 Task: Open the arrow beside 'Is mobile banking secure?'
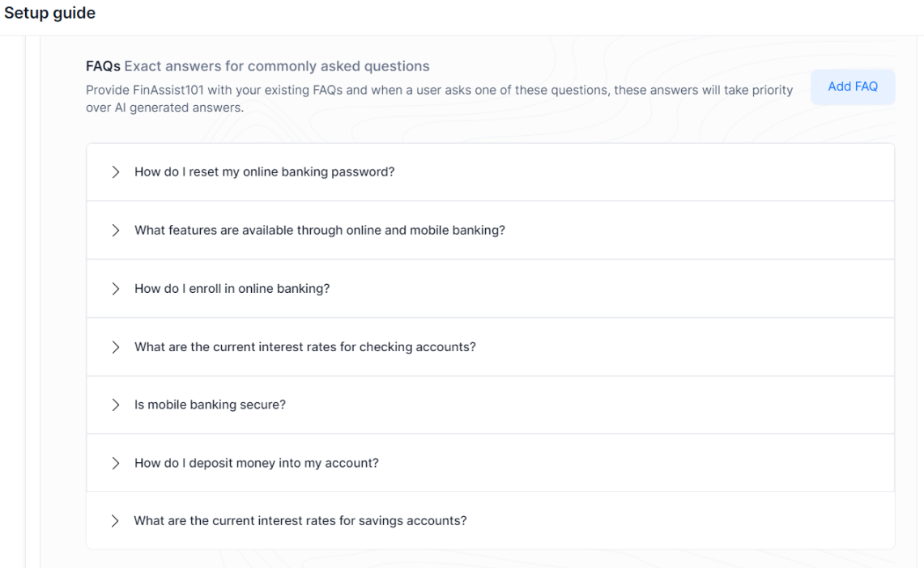click(116, 405)
